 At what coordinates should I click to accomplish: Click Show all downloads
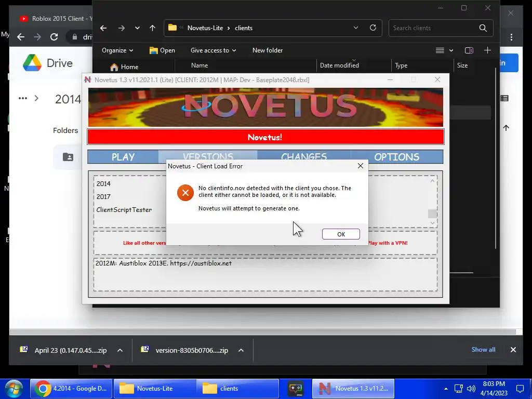click(483, 350)
